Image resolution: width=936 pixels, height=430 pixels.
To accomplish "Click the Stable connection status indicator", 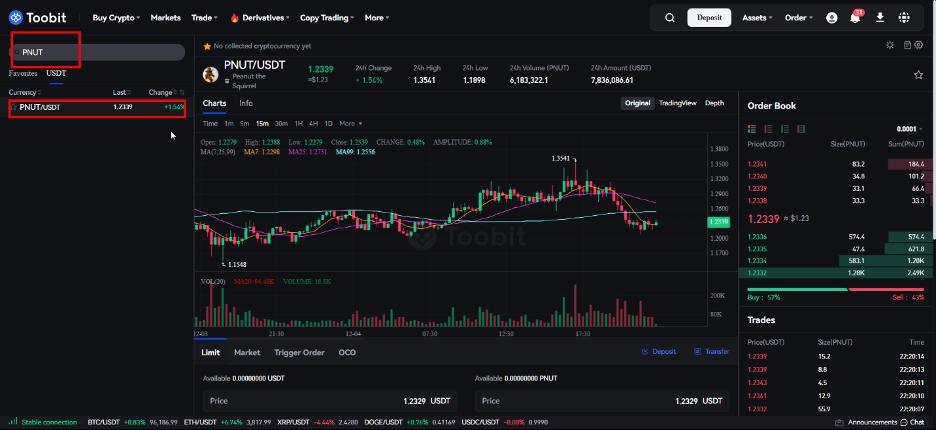I will pyautogui.click(x=43, y=422).
